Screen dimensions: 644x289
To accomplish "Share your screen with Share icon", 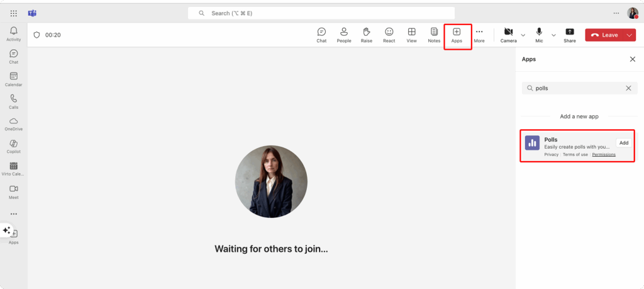I will [x=569, y=35].
